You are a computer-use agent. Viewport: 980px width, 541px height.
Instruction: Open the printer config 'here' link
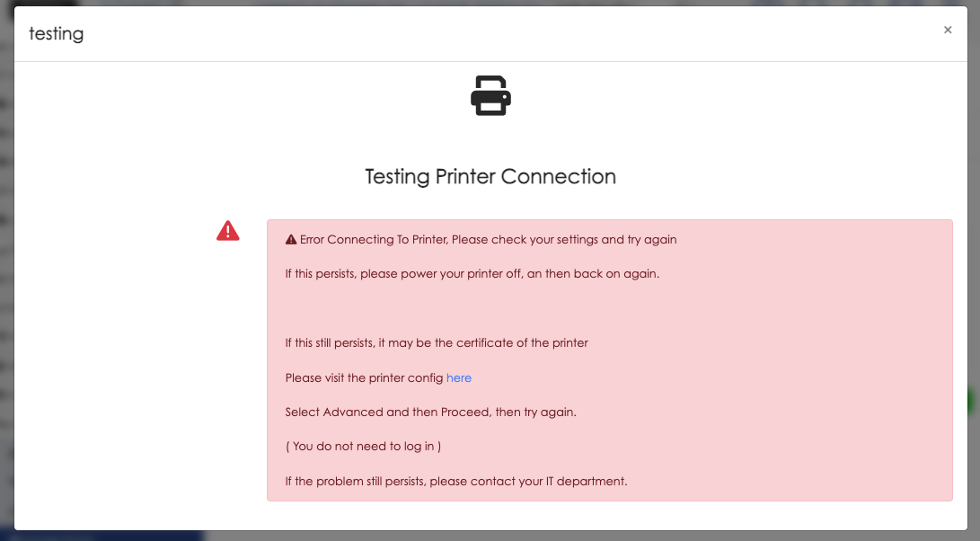tap(459, 377)
